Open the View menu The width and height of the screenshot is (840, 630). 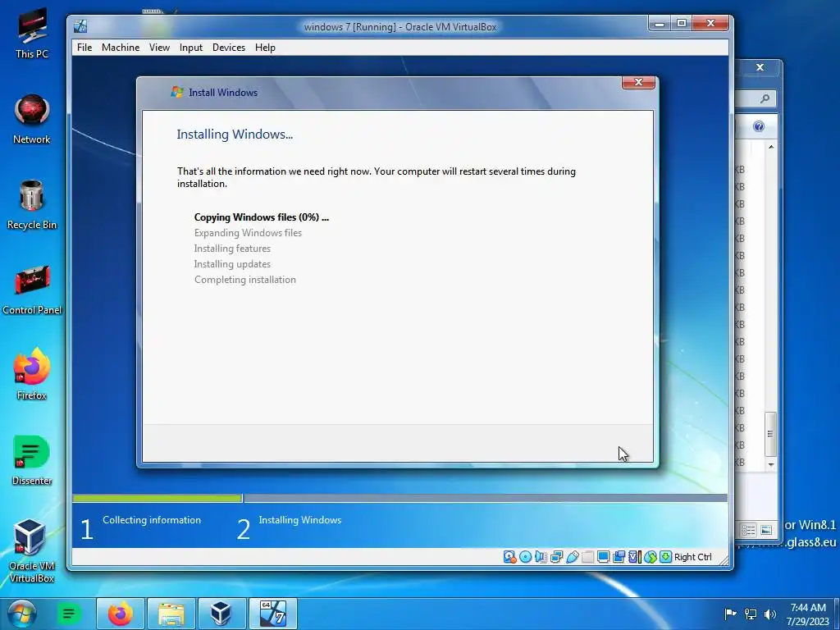tap(159, 47)
